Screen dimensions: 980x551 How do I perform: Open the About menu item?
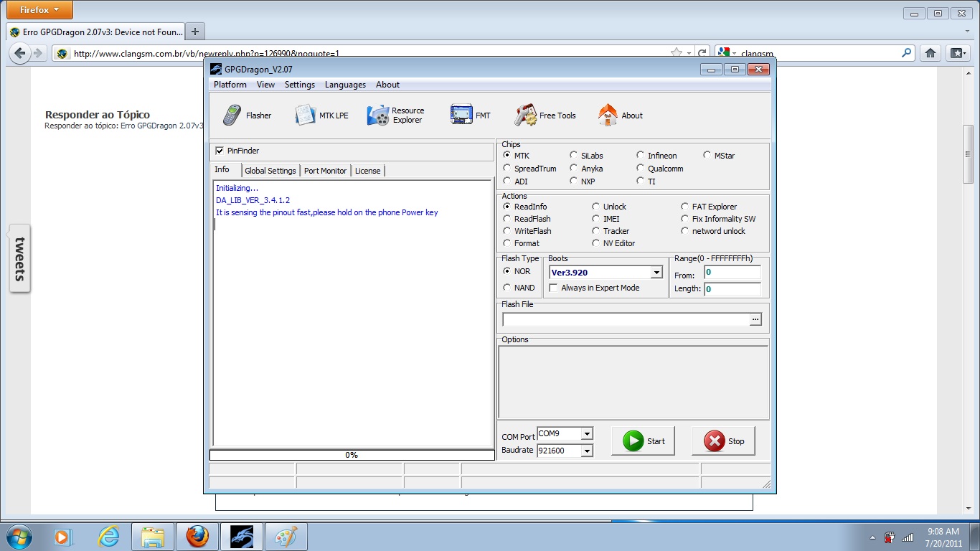click(387, 85)
